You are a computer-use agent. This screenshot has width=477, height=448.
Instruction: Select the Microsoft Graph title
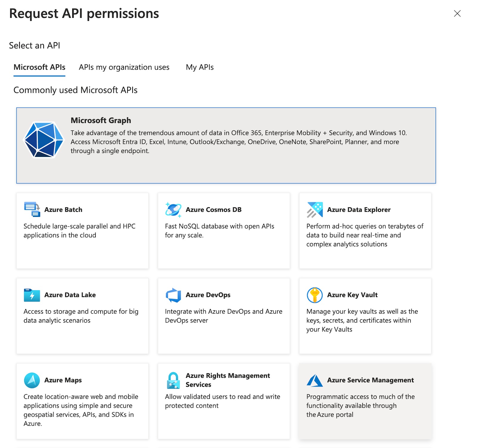point(101,120)
